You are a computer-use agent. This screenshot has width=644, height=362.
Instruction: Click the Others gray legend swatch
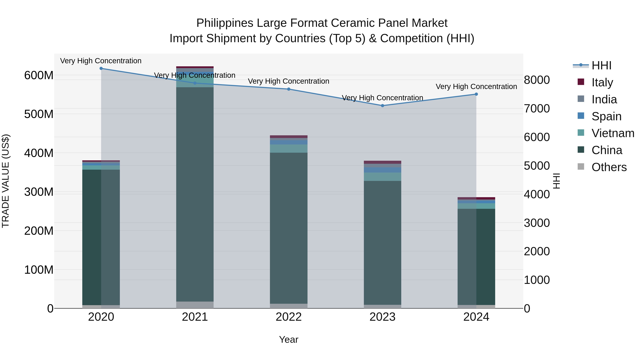tap(581, 167)
